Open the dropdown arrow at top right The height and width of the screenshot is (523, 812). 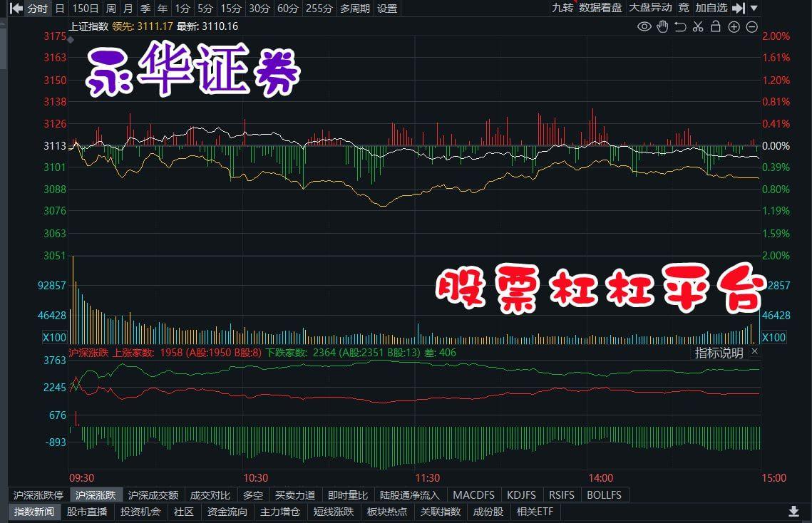coord(755,9)
